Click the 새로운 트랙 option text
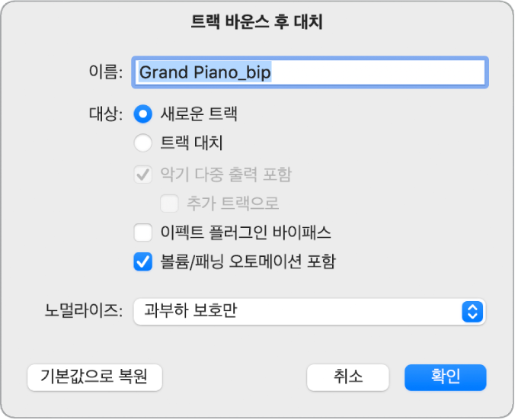This screenshot has width=515, height=420. [x=199, y=115]
